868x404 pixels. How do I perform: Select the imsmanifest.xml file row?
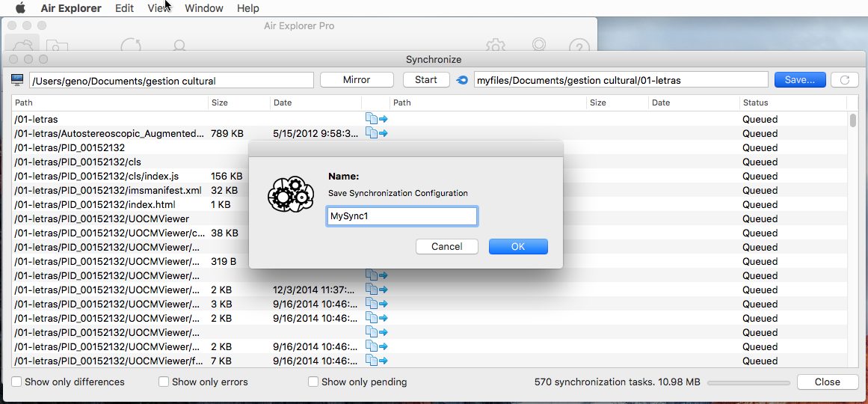(431, 190)
